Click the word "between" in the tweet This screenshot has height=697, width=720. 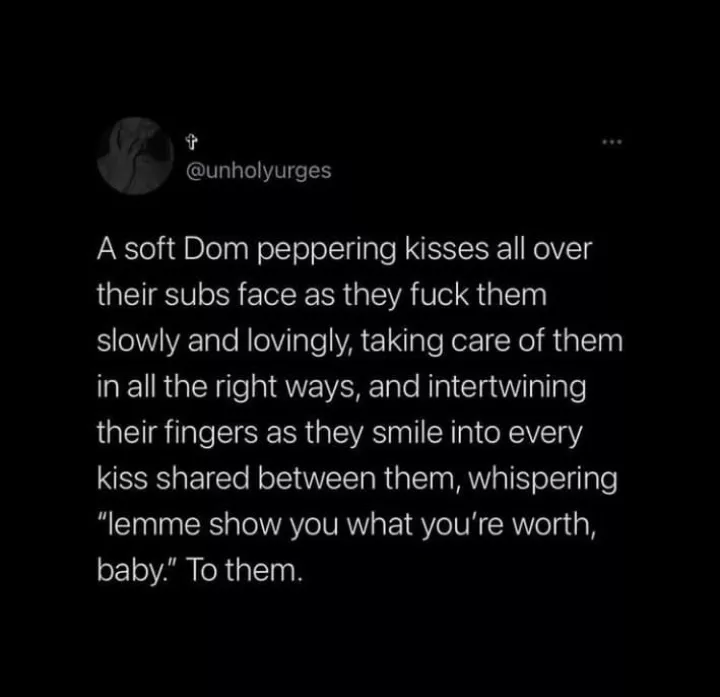[317, 478]
